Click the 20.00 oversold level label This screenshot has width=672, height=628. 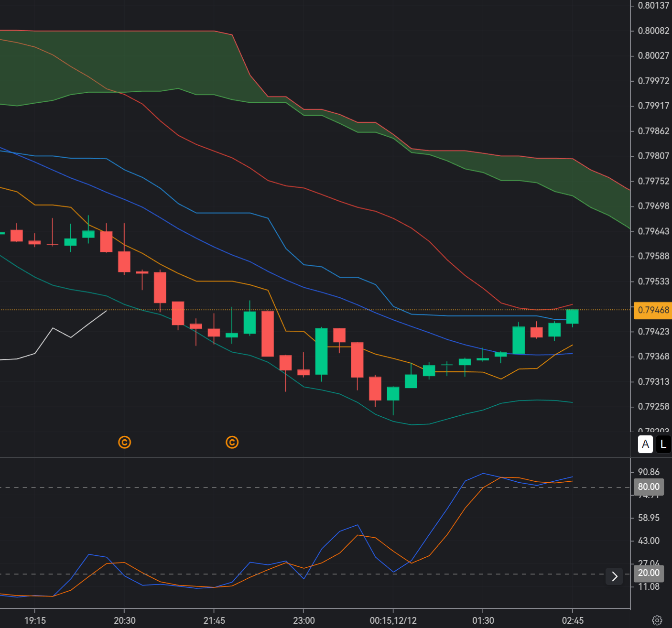coord(649,573)
